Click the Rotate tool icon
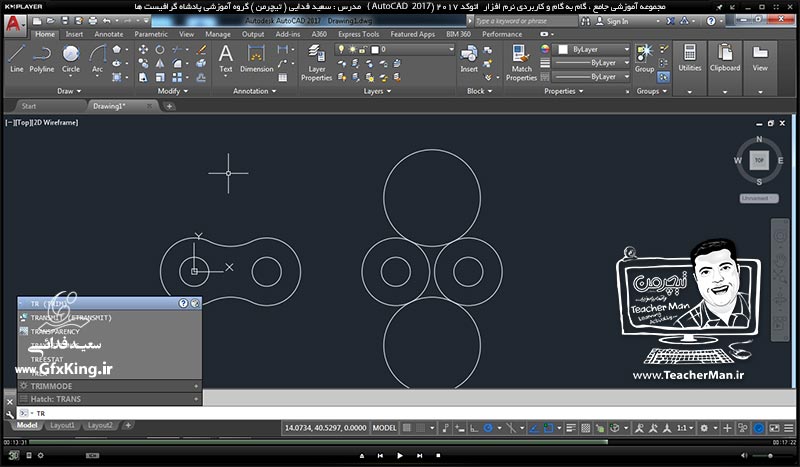800x467 pixels. [160, 50]
